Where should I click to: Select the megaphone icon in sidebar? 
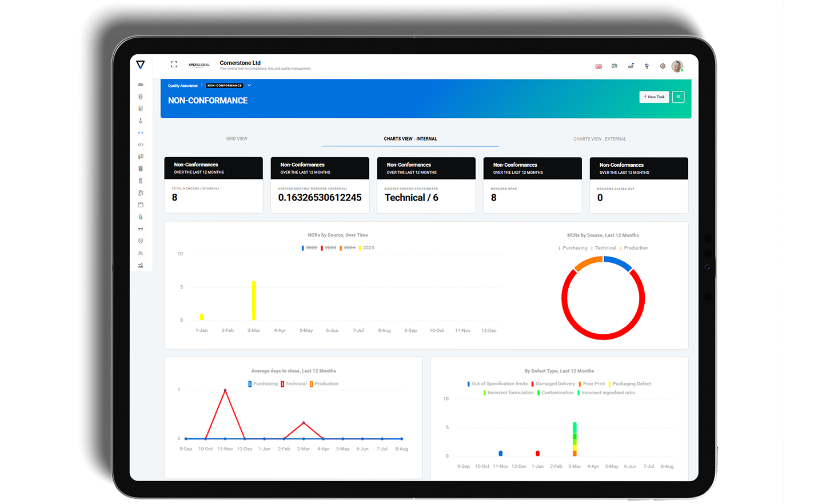point(141,157)
